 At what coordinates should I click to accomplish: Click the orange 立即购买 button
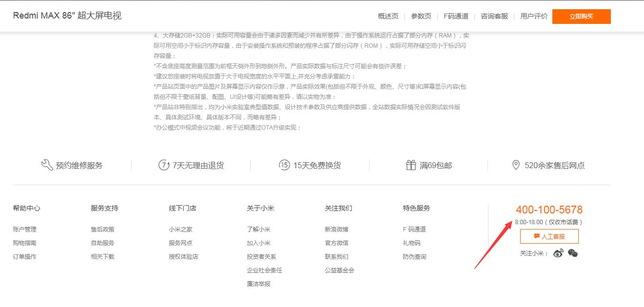tap(582, 16)
